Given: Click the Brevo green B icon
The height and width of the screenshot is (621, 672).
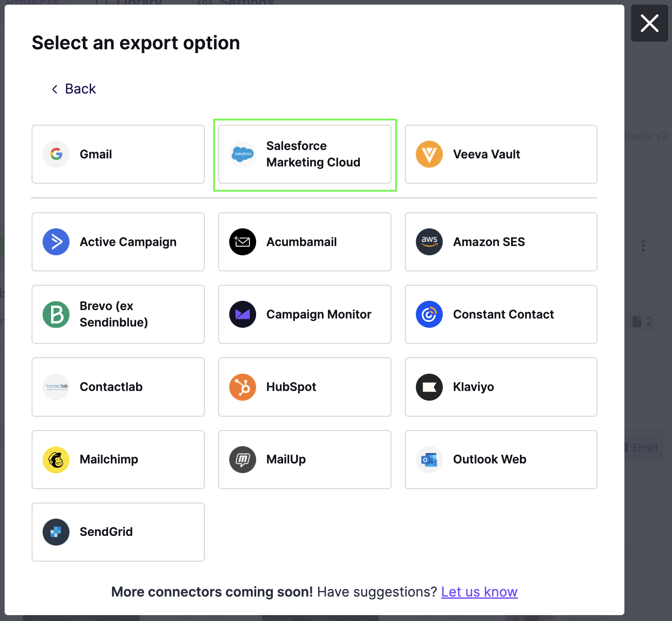Looking at the screenshot, I should pos(56,314).
